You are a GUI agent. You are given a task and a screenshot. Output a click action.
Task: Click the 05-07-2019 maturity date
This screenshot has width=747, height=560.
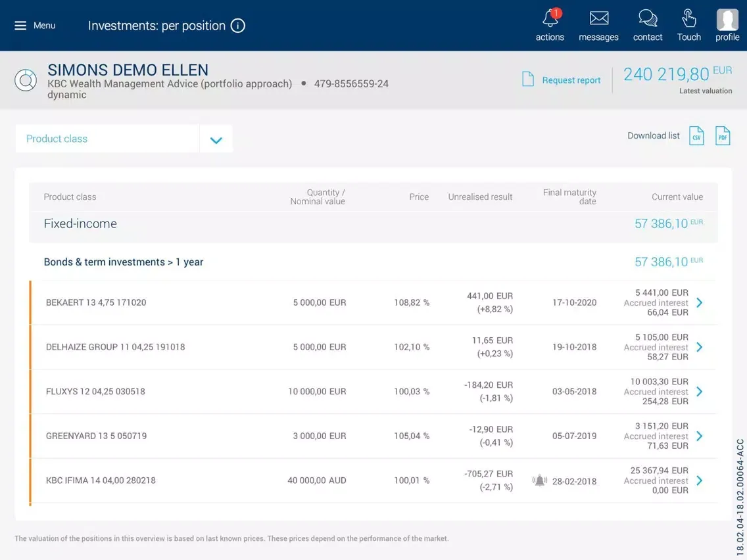coord(574,436)
